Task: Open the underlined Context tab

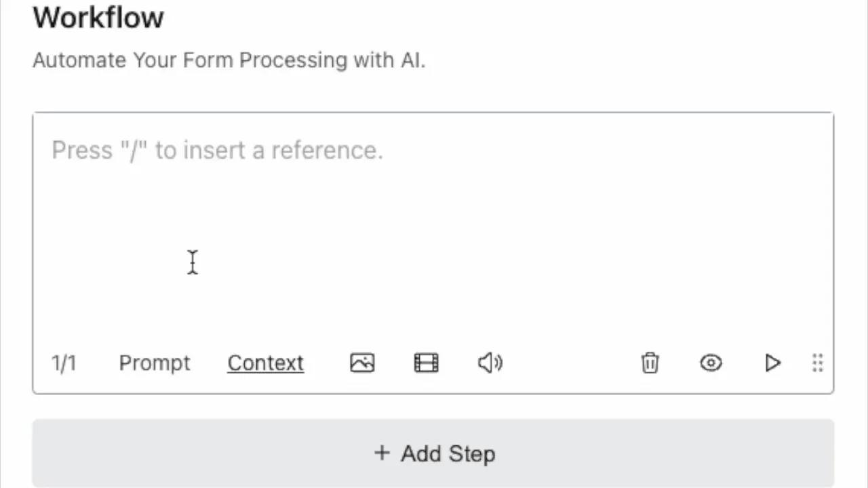Action: [x=265, y=363]
